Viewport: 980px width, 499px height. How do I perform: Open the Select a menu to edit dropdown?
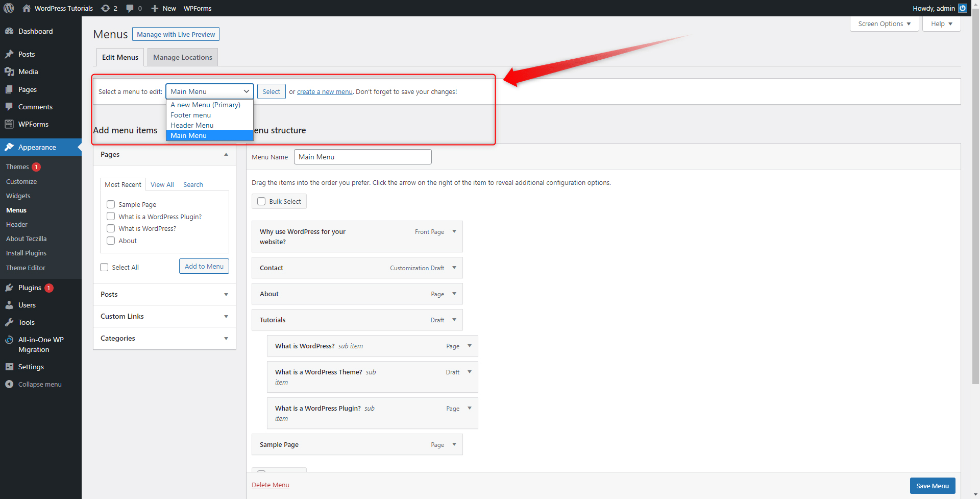[x=210, y=91]
